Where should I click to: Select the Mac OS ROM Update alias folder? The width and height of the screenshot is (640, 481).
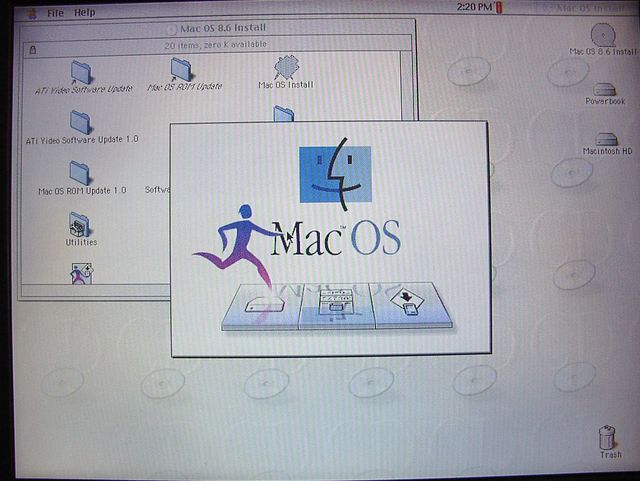coord(182,68)
